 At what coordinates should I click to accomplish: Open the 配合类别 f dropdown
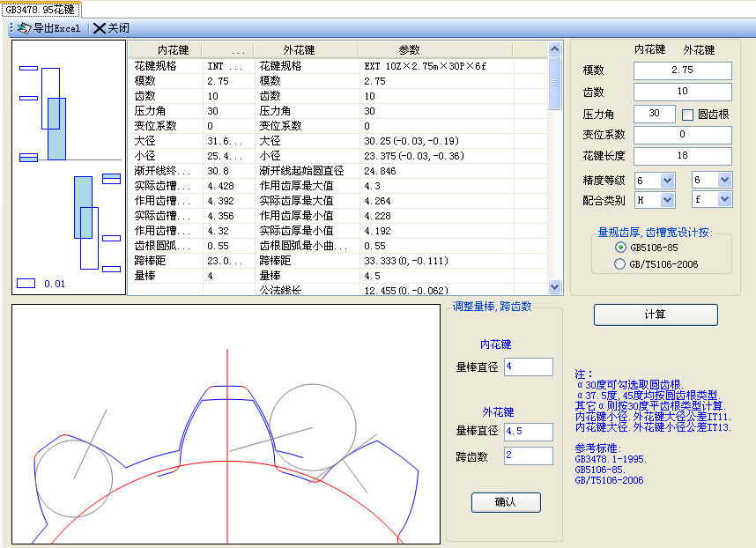click(724, 199)
